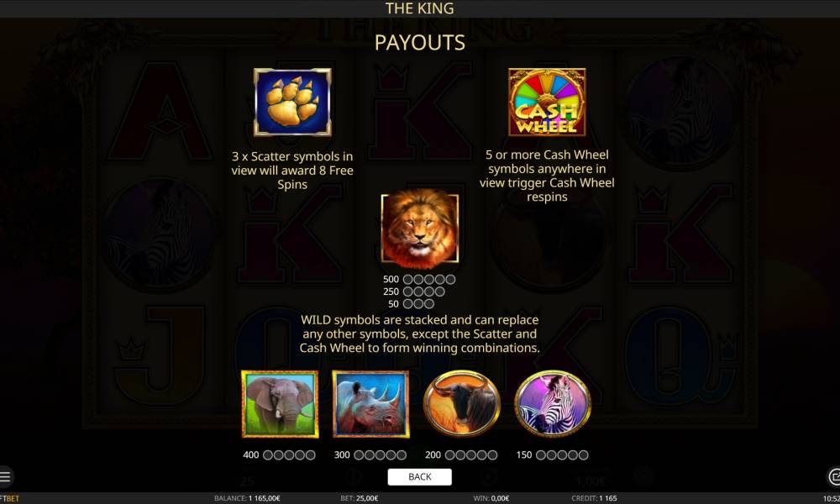Click the elephant 400 payout indicator
This screenshot has width=840, height=504.
pyautogui.click(x=279, y=454)
